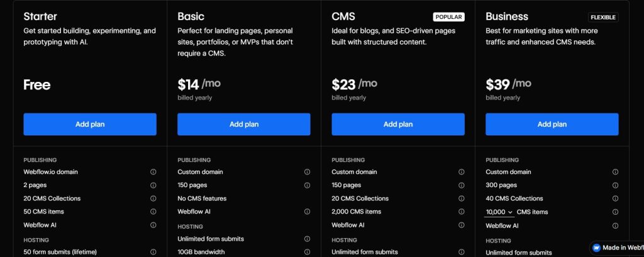Click info icon beside Business 300 pages

pos(615,185)
